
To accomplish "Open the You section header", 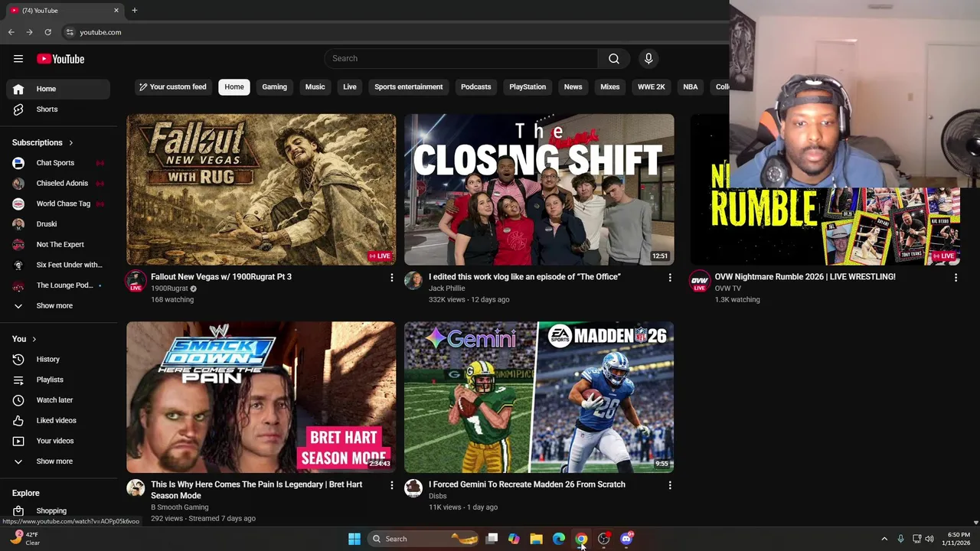I will (24, 339).
